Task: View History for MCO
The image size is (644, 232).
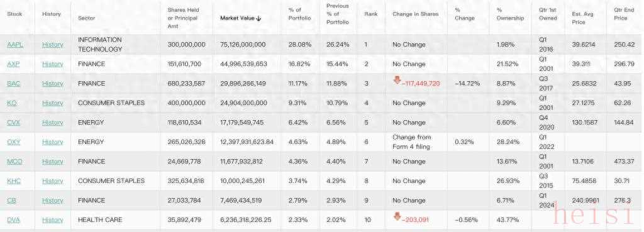Action: pos(53,162)
